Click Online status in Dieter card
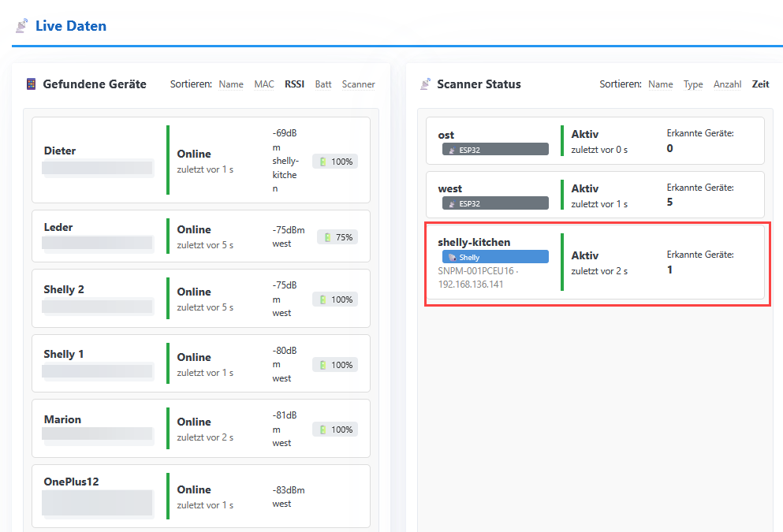The height and width of the screenshot is (532, 783). point(194,154)
